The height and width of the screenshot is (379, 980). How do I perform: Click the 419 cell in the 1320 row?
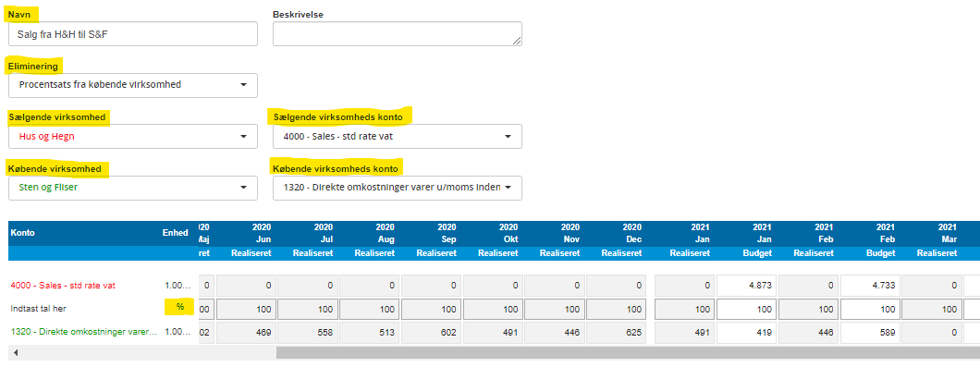pos(745,330)
